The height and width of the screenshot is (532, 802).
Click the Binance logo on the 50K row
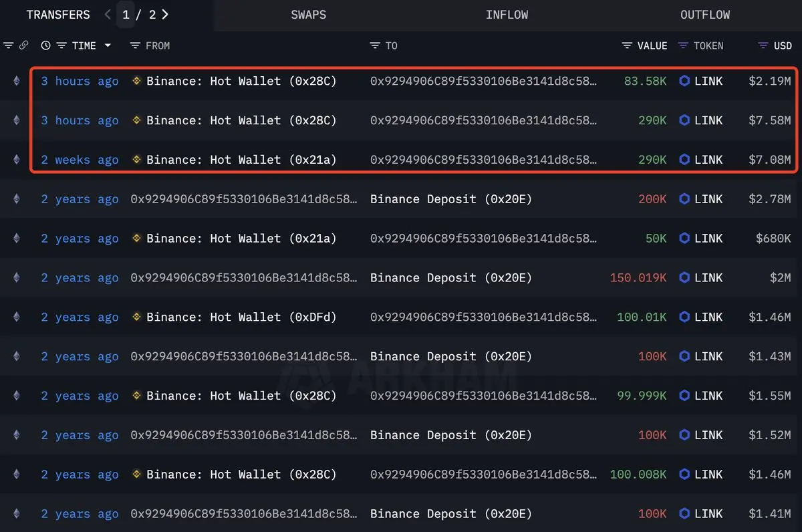137,239
